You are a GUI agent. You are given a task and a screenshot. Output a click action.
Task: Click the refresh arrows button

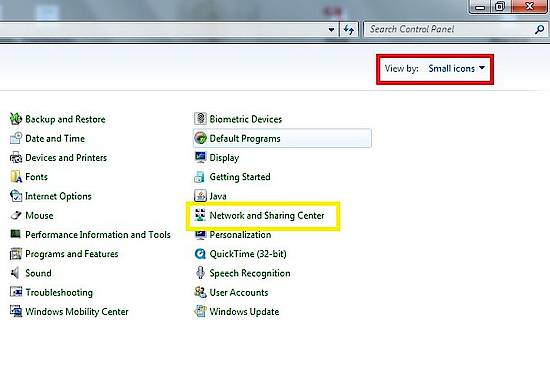click(x=349, y=29)
